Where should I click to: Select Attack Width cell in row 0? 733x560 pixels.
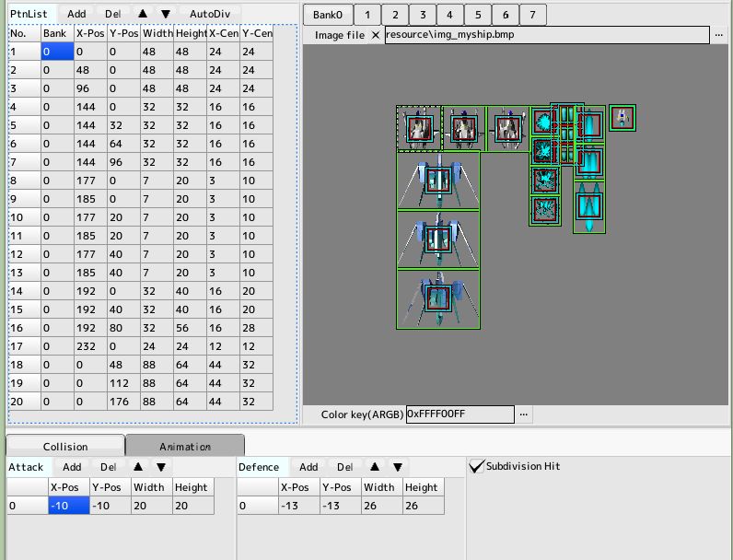point(152,506)
